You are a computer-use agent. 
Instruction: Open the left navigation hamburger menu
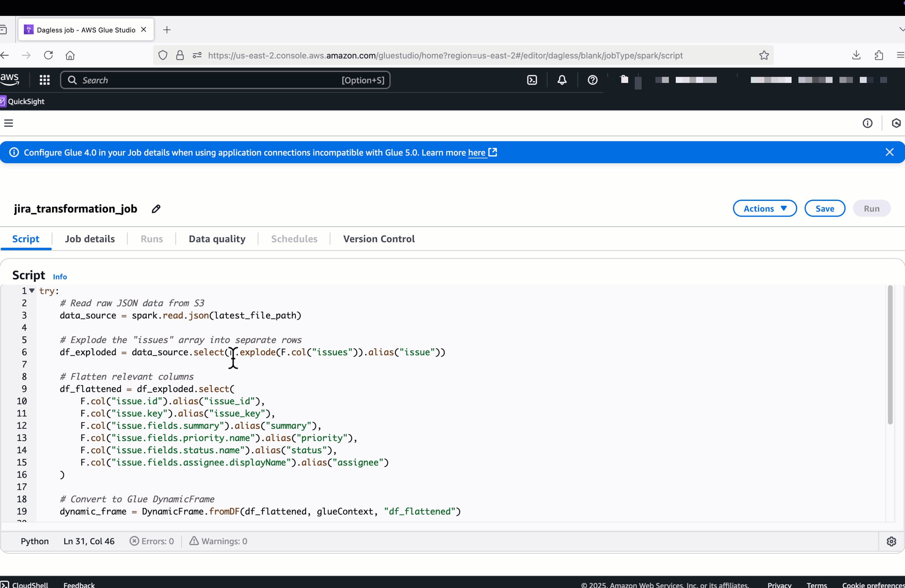coord(8,123)
